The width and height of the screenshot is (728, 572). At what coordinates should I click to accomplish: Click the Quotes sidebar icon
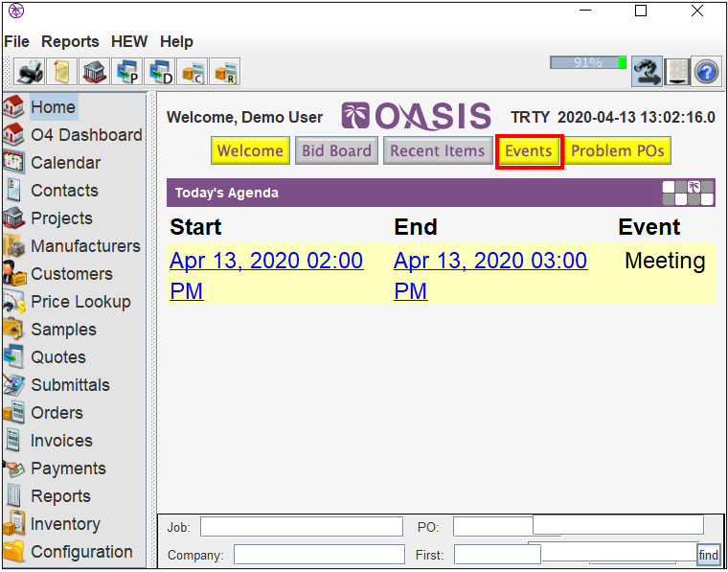(13, 357)
